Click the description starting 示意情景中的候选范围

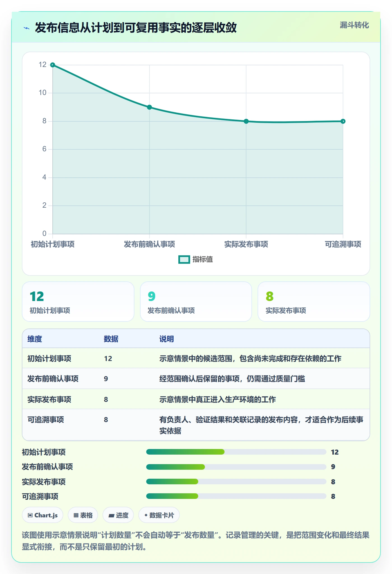[x=250, y=358]
